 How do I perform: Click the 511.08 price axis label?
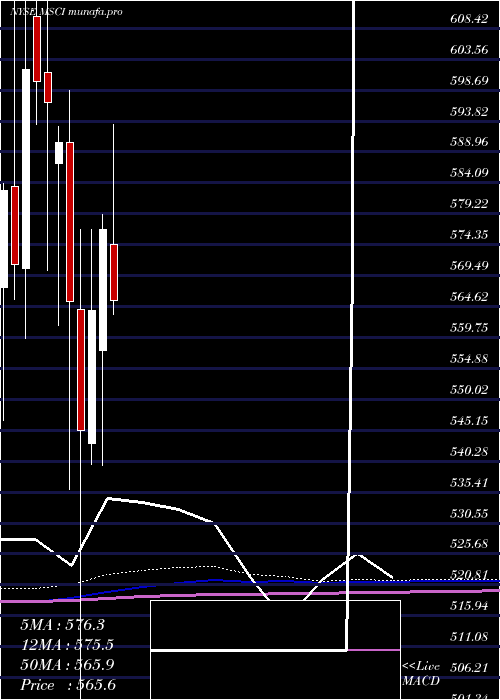click(469, 637)
